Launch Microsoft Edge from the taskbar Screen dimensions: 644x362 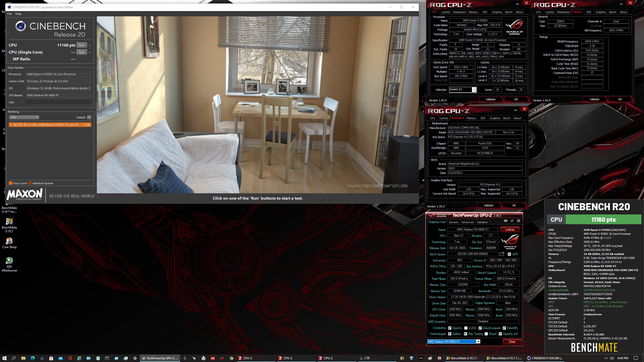click(x=32, y=358)
